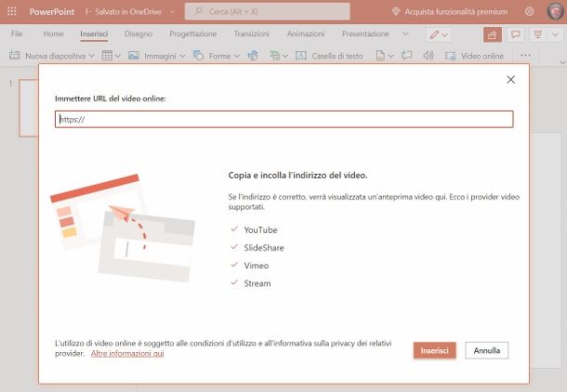Collapse the ribbon with corner chevron
Screen dimensions: 567x392
click(562, 62)
